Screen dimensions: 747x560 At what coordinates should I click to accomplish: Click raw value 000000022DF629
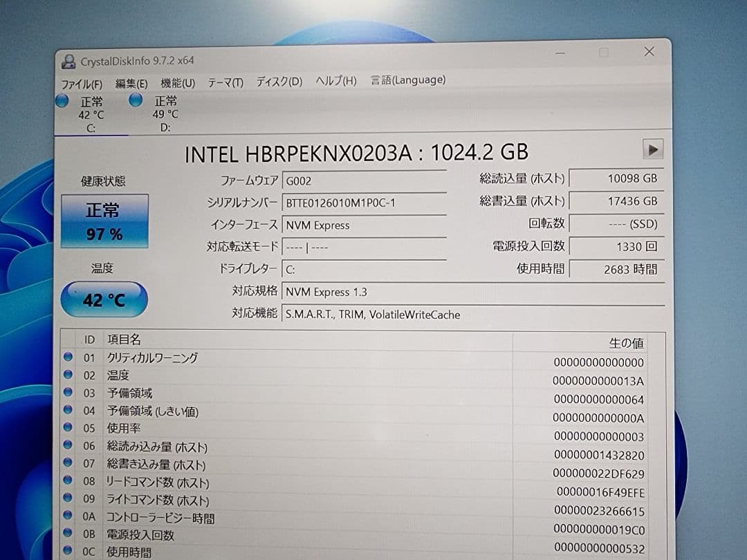point(598,474)
